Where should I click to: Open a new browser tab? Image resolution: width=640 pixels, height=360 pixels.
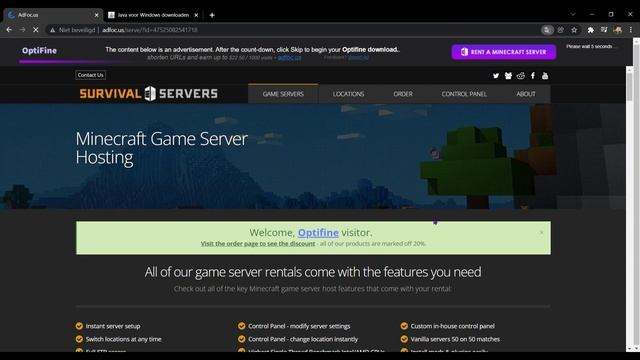(x=212, y=15)
